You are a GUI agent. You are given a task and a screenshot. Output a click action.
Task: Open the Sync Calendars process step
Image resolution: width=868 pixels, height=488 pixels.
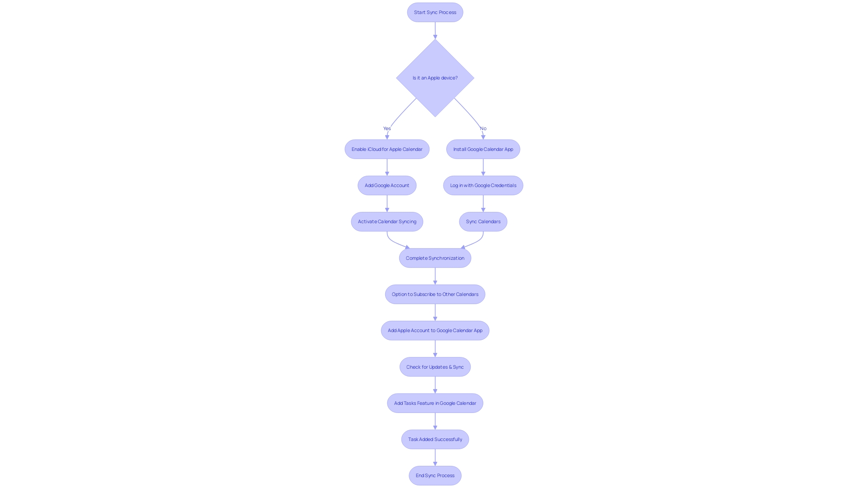click(483, 221)
